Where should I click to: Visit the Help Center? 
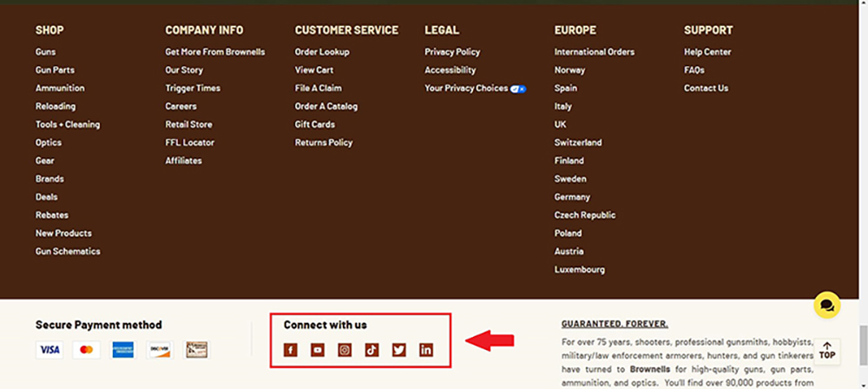[x=707, y=52]
